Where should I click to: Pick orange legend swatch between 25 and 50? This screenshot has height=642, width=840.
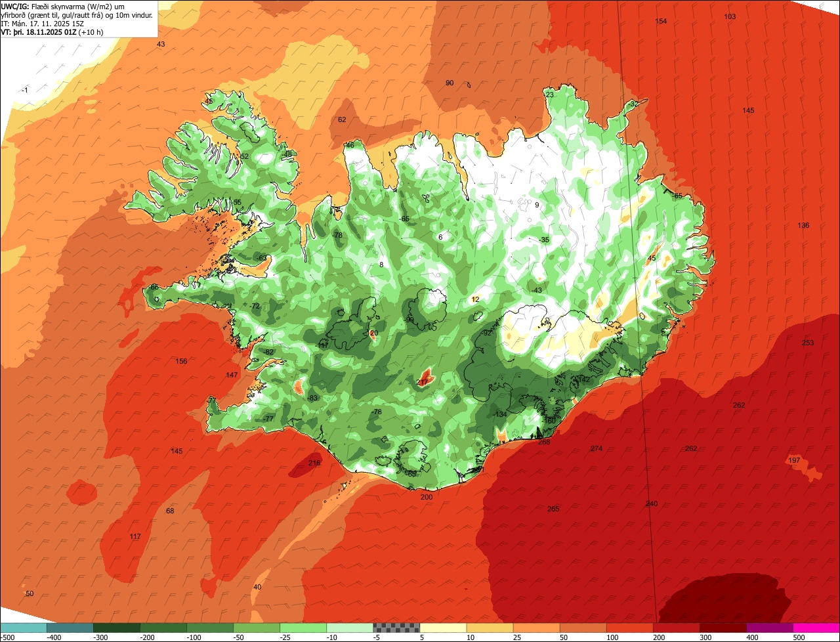(536, 627)
